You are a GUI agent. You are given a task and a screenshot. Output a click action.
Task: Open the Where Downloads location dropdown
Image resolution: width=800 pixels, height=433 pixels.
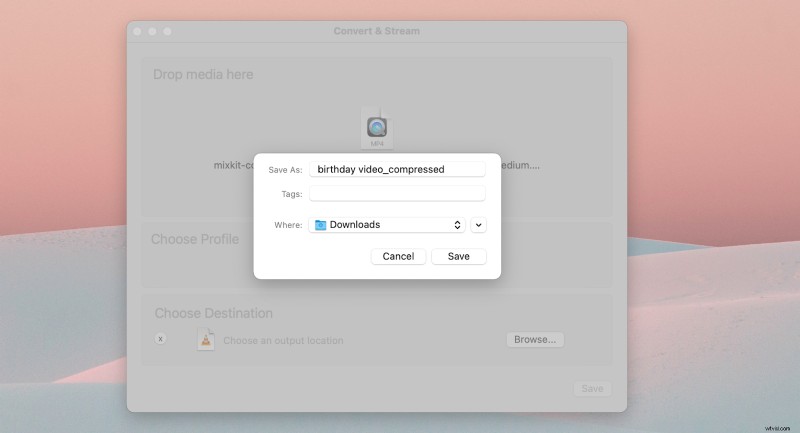coord(387,225)
